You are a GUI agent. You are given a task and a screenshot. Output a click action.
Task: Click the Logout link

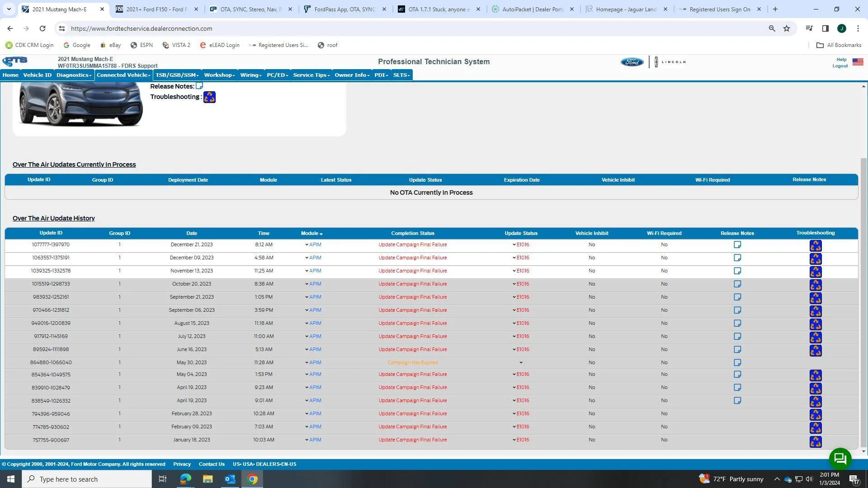840,66
